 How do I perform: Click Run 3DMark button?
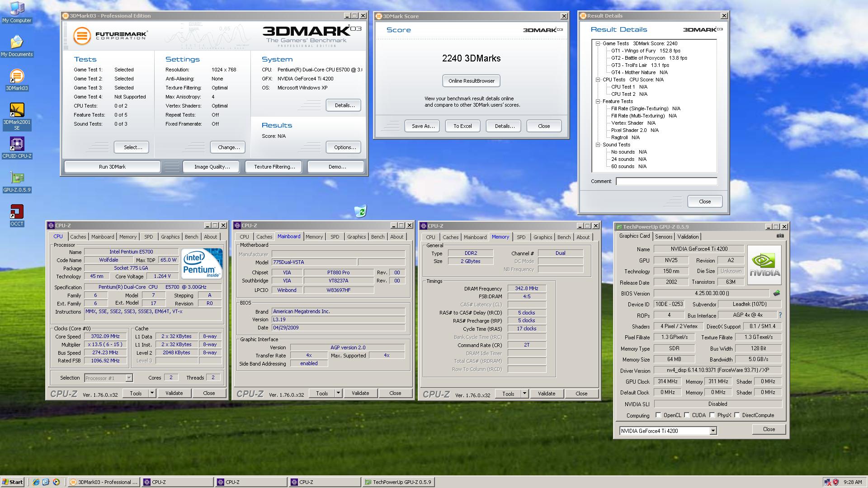(x=112, y=167)
